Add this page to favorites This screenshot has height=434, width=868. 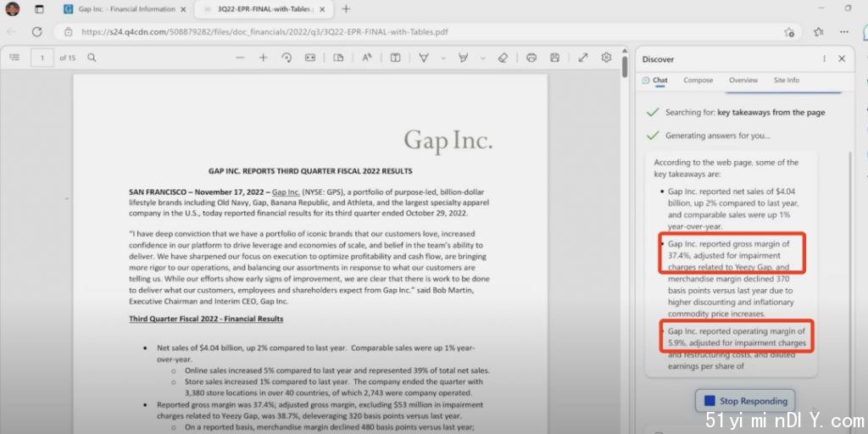(x=789, y=32)
